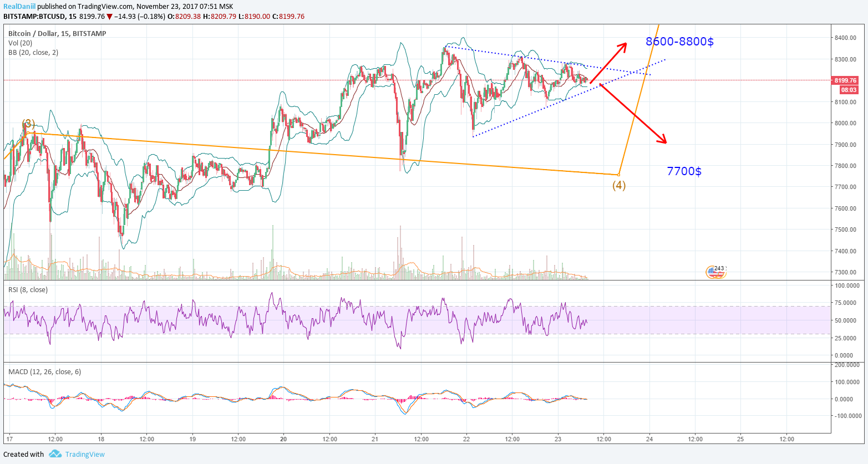Open the TradingView link beside Created with

pos(85,454)
